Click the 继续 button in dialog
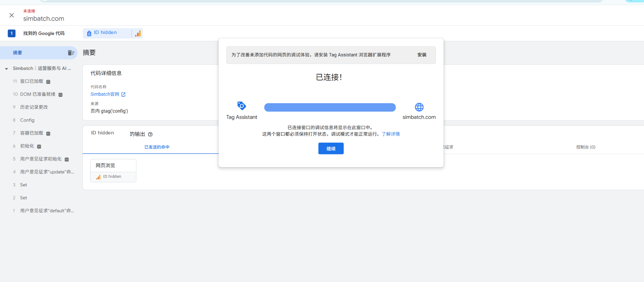The width and height of the screenshot is (644, 282). coord(331,149)
